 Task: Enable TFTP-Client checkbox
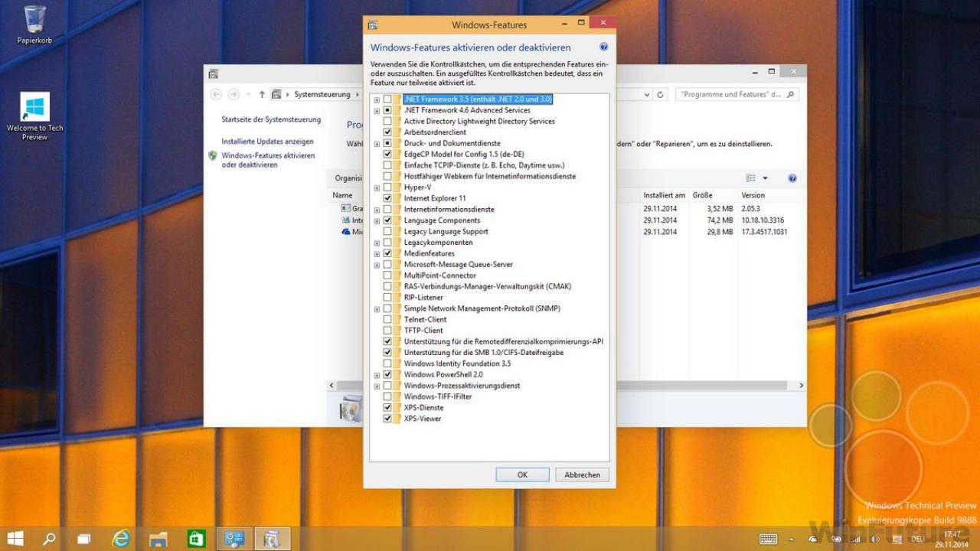point(387,331)
